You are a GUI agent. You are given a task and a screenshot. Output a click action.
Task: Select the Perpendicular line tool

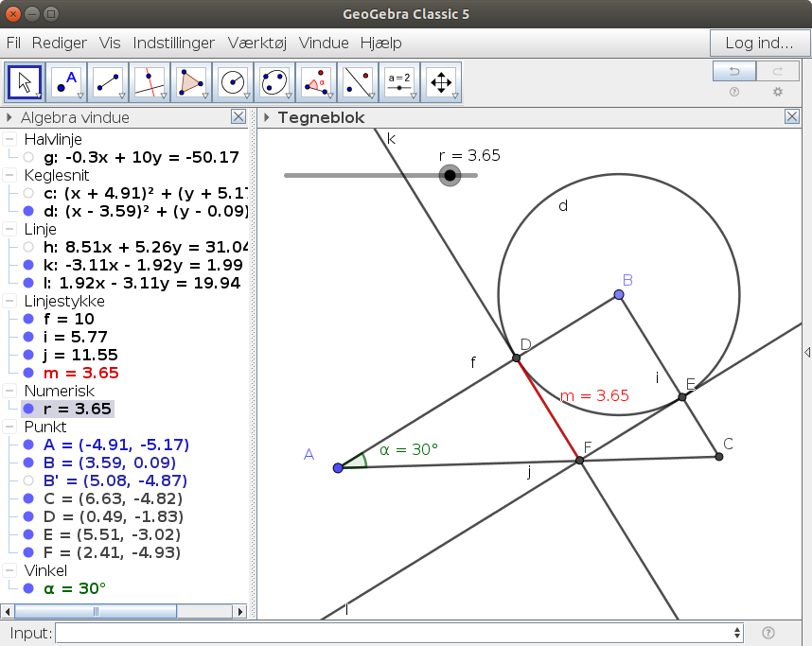point(150,82)
